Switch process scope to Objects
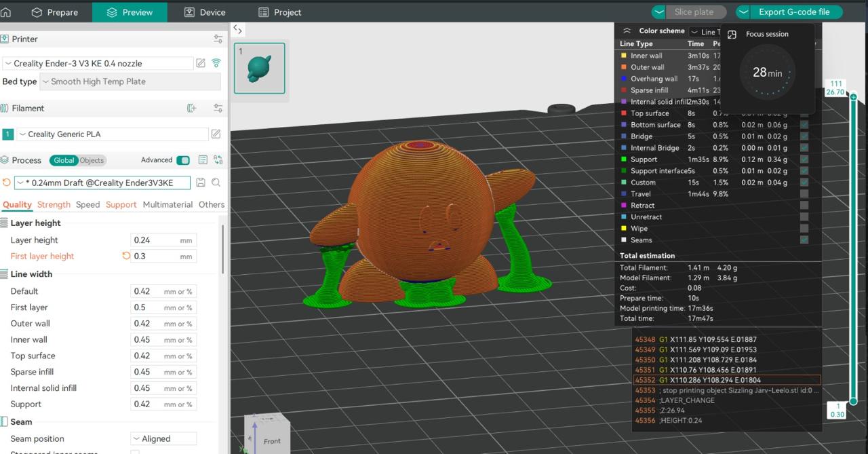Image resolution: width=868 pixels, height=454 pixels. click(92, 160)
